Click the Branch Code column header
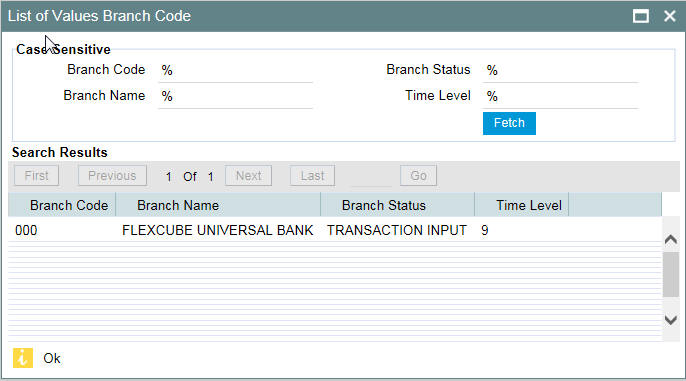 62,205
